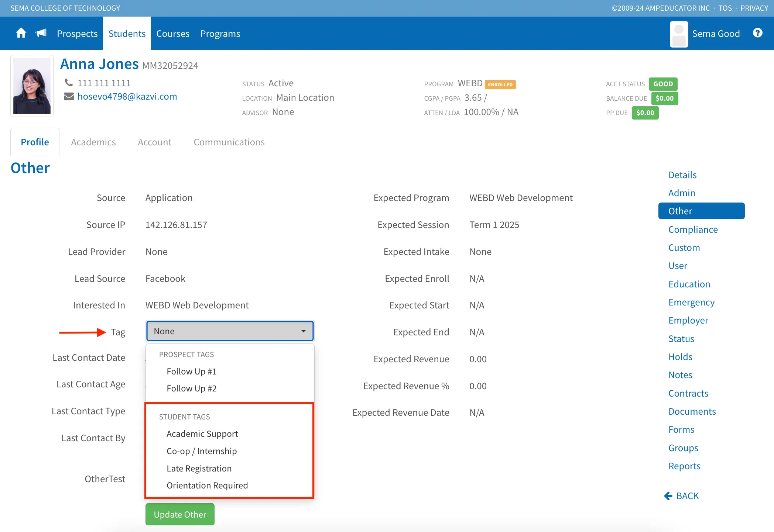The height and width of the screenshot is (532, 774).
Task: Select Follow Up #1 from tag list
Action: coord(191,371)
